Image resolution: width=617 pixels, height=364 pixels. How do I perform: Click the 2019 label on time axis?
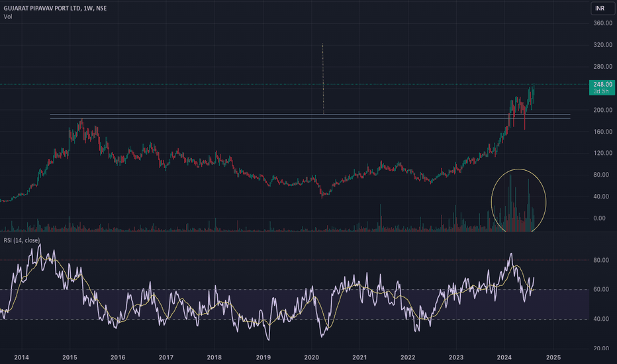[x=263, y=357]
